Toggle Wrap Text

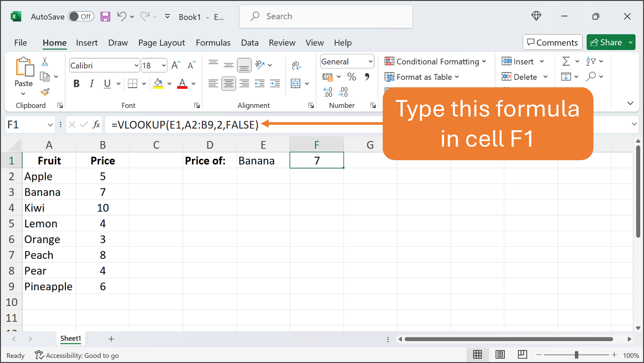296,65
